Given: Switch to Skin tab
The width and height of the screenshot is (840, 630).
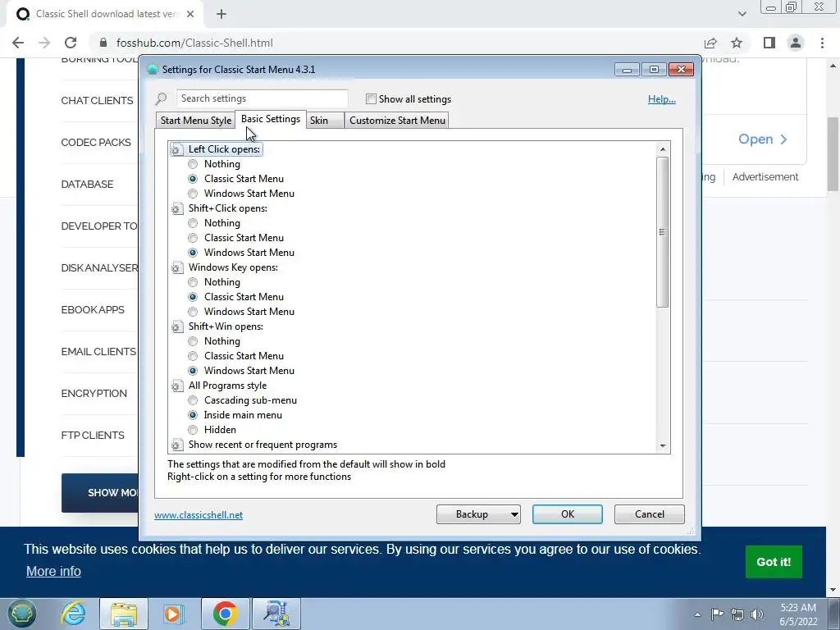Looking at the screenshot, I should tap(325, 121).
